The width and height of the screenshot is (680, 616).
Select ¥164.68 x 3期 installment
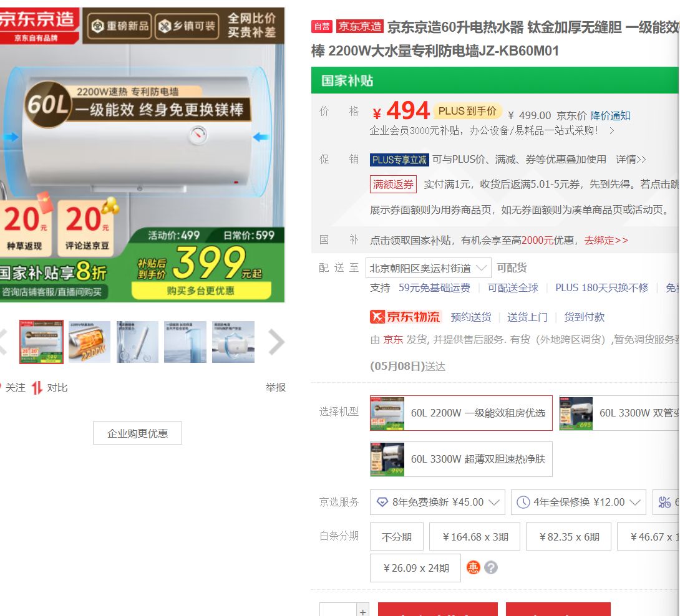click(475, 537)
